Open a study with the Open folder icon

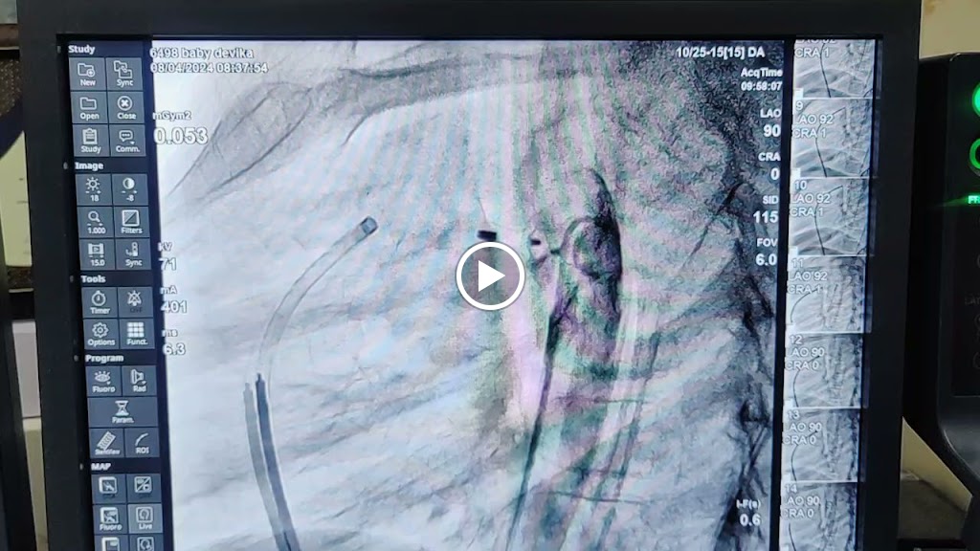click(x=89, y=107)
